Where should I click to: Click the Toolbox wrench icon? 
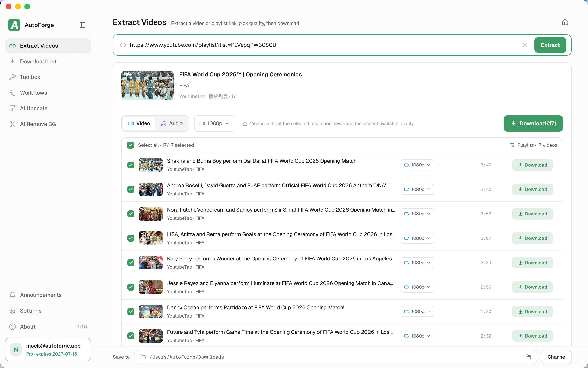(12, 77)
